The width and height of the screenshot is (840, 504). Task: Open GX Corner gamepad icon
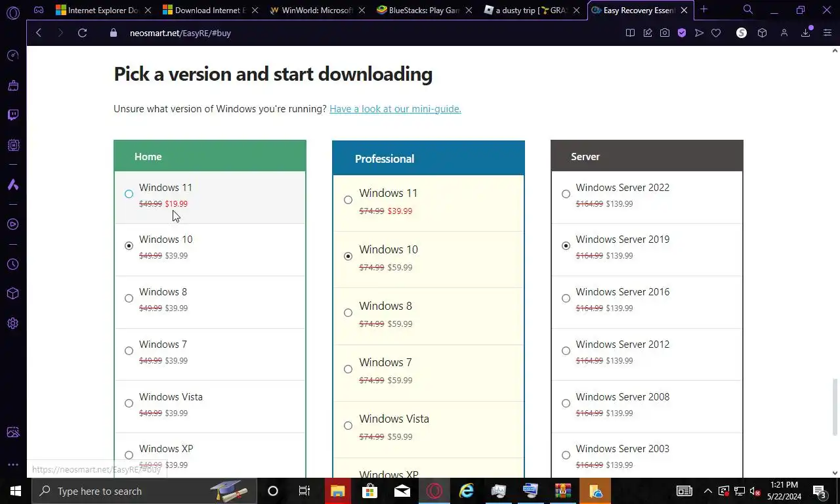point(39,10)
